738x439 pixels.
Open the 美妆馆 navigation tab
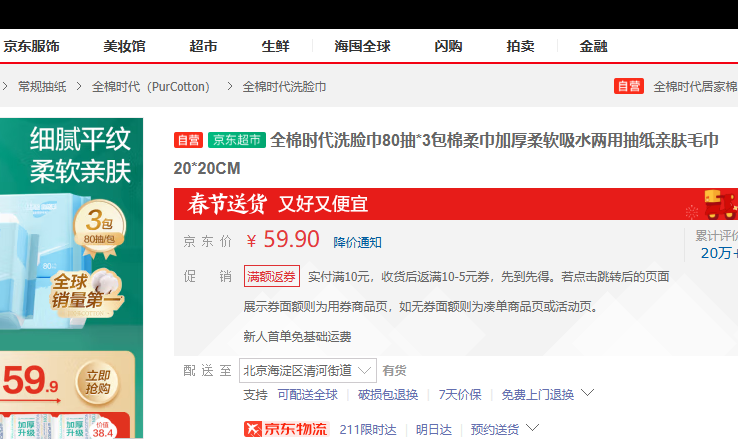coord(124,46)
